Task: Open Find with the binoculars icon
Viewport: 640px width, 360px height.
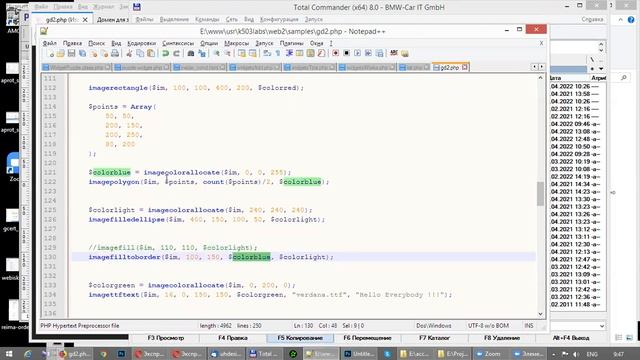Action: click(x=191, y=53)
